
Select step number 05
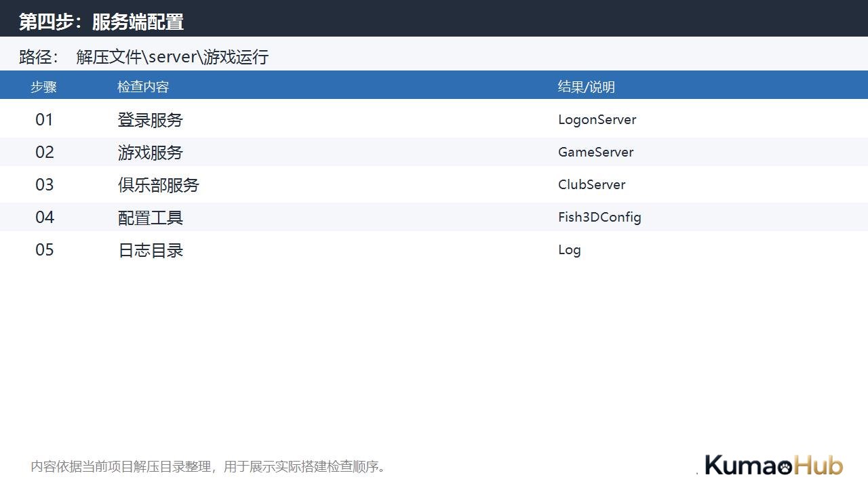point(44,250)
